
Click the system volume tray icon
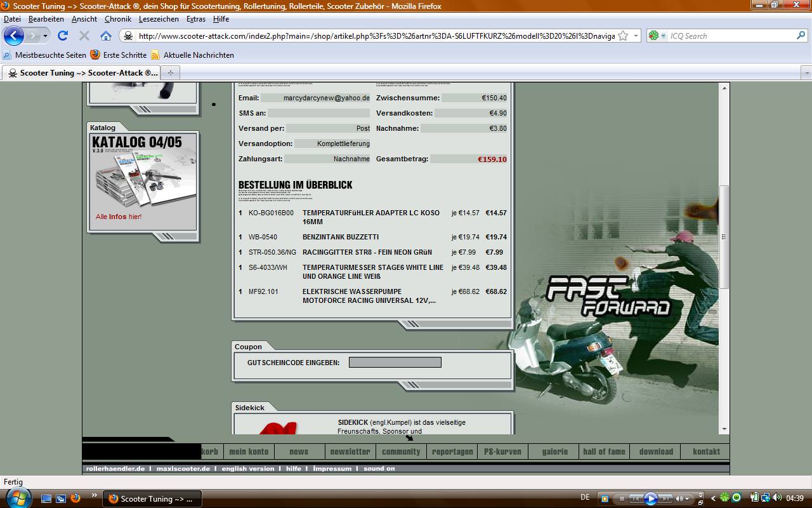(778, 498)
